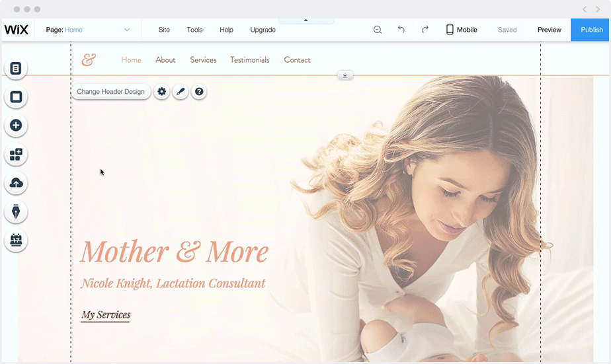
Task: Click the header stretch handle
Action: 345,75
